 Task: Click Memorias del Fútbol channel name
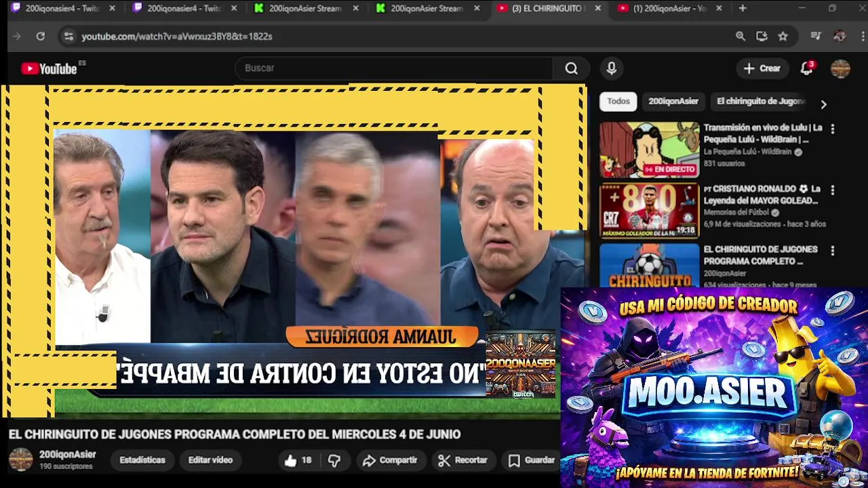[736, 213]
